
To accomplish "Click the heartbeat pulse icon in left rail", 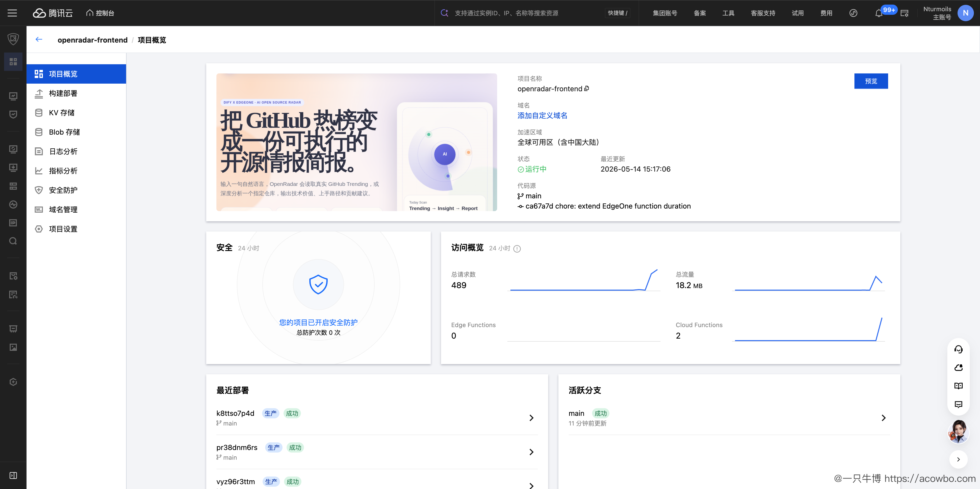I will click(13, 204).
